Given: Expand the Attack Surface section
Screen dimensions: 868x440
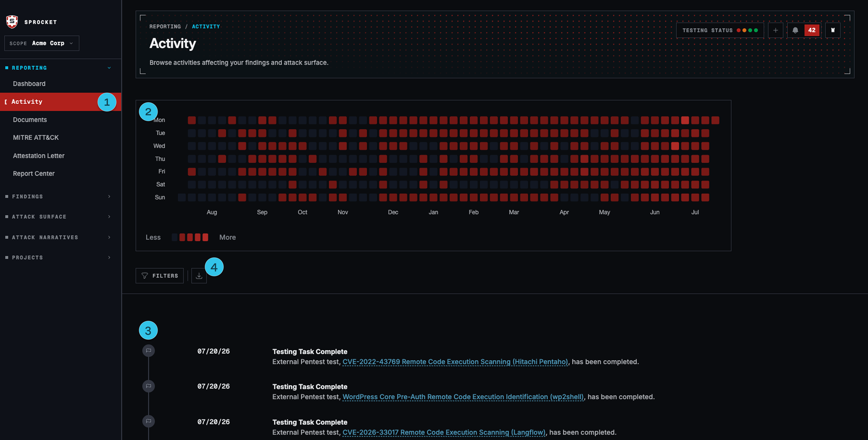Looking at the screenshot, I should [61, 217].
